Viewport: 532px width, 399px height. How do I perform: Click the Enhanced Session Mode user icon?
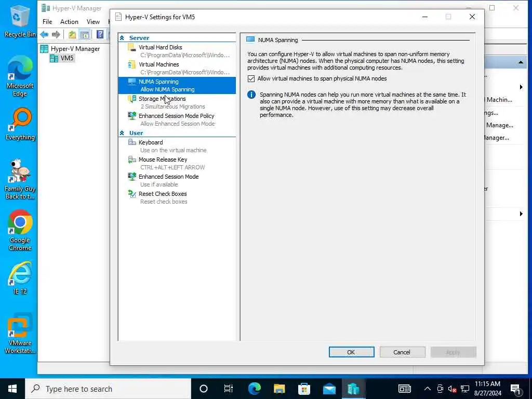[x=131, y=177]
